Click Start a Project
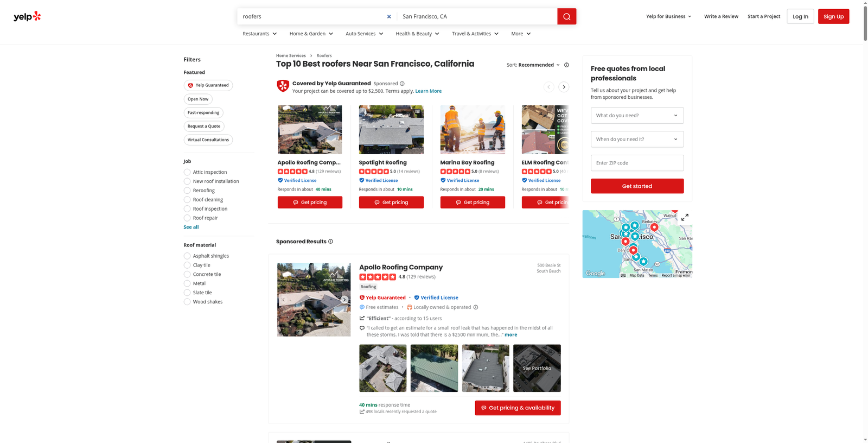 [764, 16]
